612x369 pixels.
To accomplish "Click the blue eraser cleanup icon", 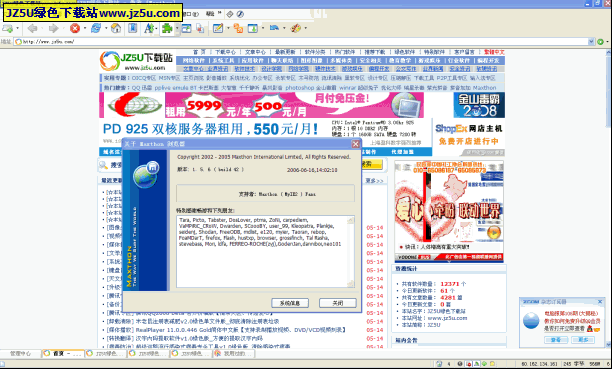I will (274, 28).
